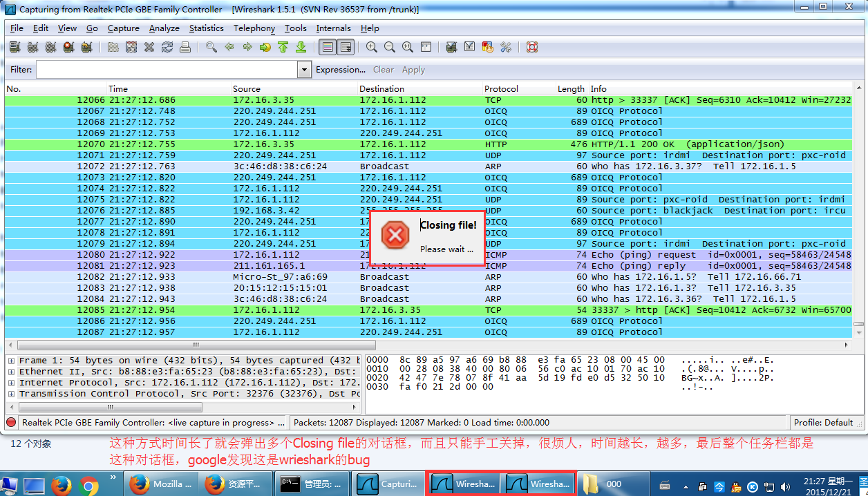Go to packet number icon
This screenshot has width=868, height=496.
(x=265, y=47)
